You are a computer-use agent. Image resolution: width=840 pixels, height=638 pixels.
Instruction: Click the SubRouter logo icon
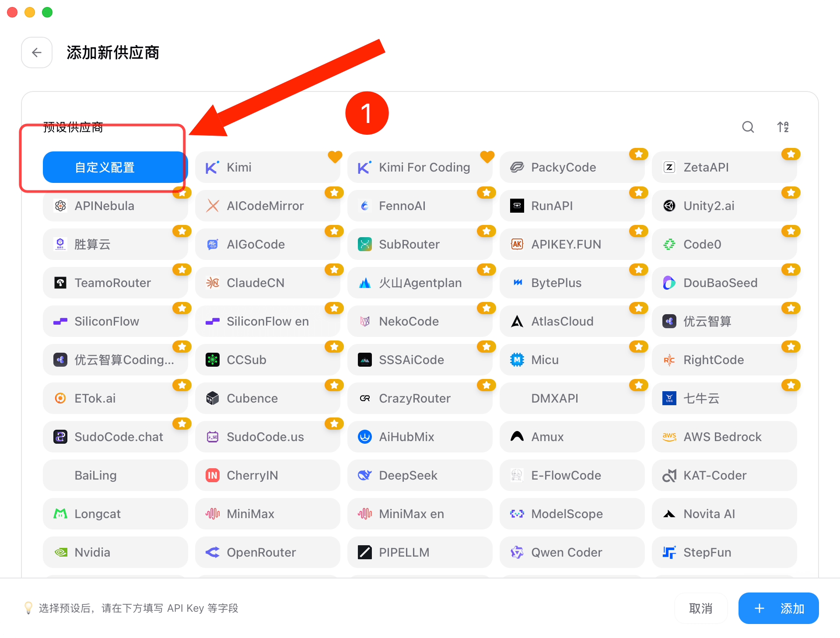tap(365, 244)
